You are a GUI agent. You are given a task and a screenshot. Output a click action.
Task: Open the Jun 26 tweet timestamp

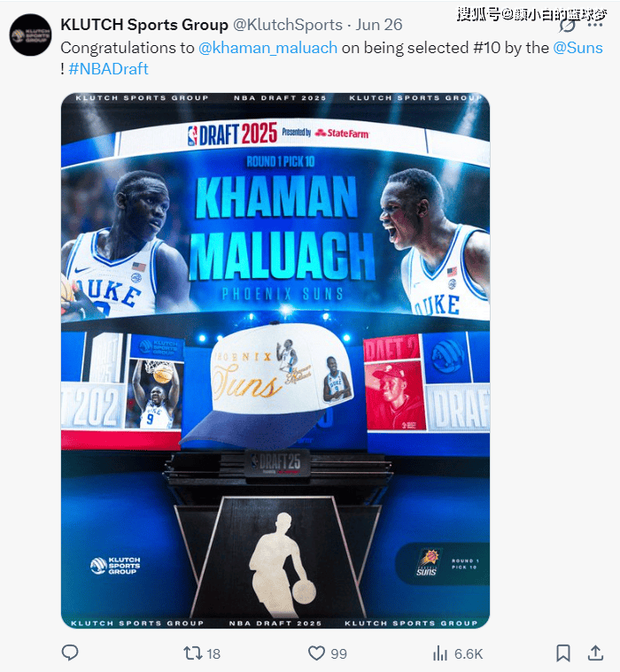(379, 25)
